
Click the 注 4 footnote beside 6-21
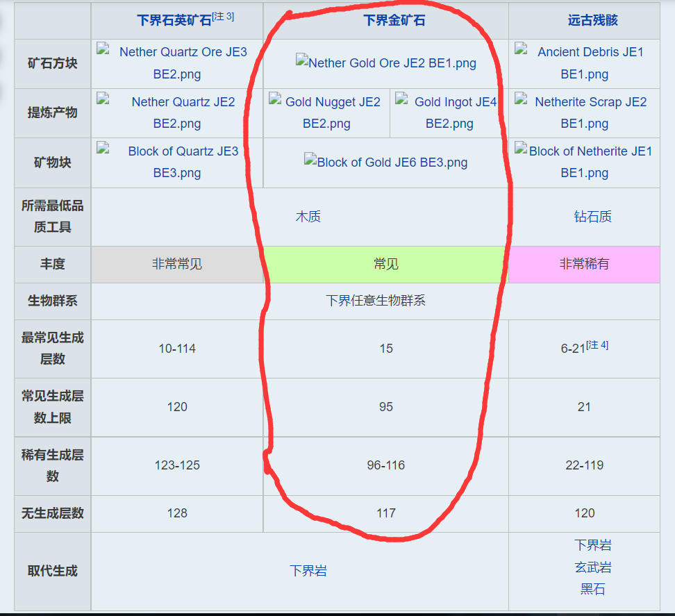(x=597, y=345)
